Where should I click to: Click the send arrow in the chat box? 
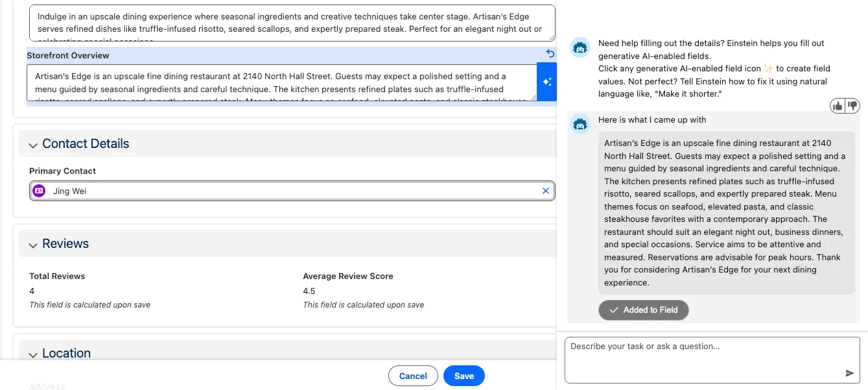849,373
